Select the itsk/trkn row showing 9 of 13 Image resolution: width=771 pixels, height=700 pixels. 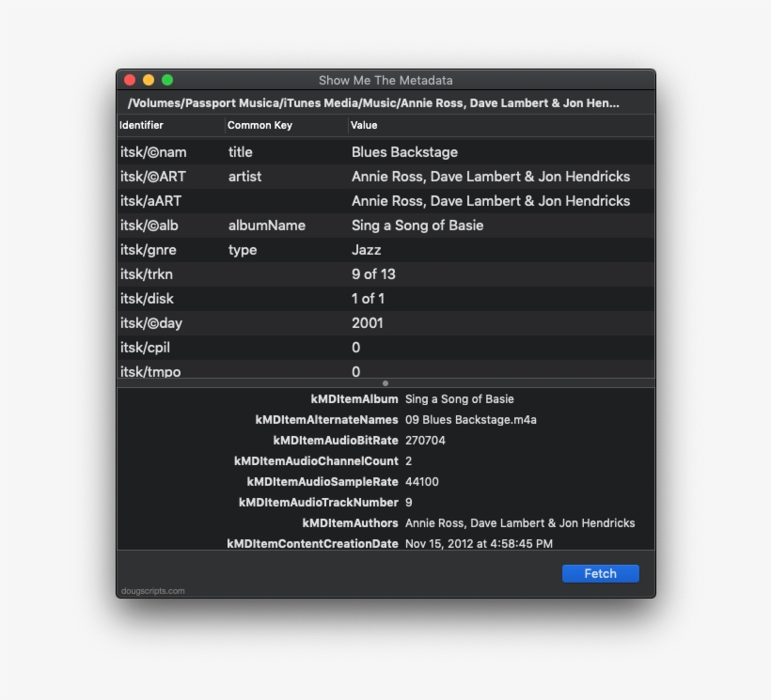click(x=376, y=273)
